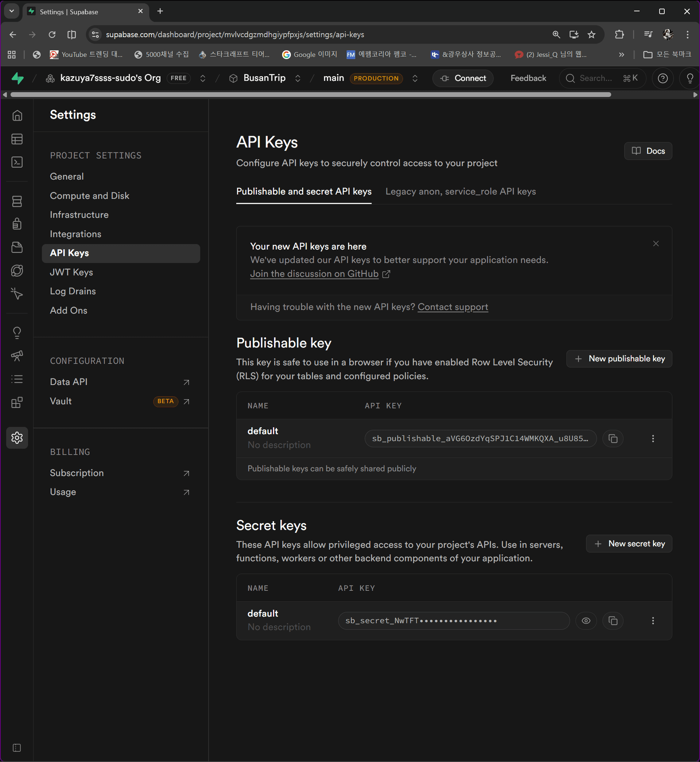Open Contact support link
Screen dimensions: 700x762
453,307
